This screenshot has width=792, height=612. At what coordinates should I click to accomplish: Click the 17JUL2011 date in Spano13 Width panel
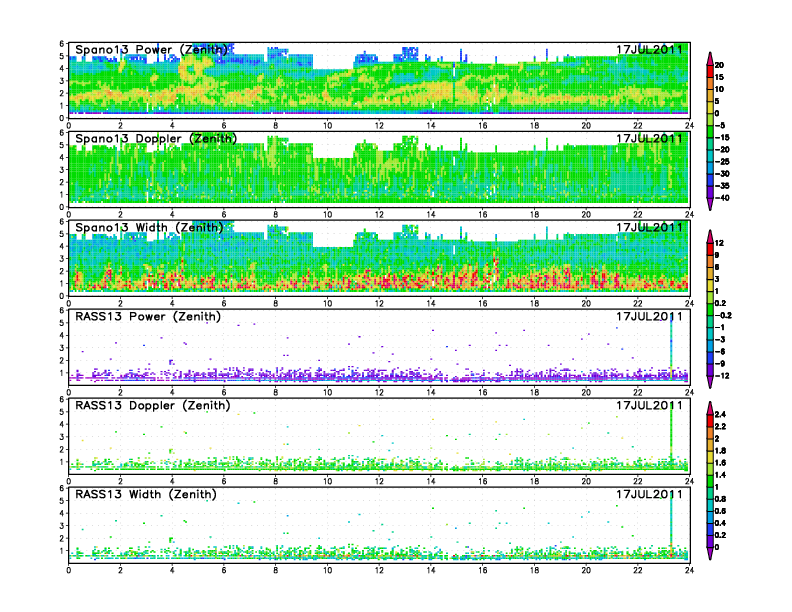coord(649,227)
